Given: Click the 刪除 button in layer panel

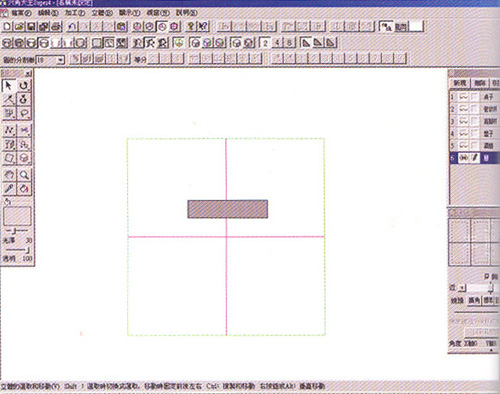Looking at the screenshot, I should click(x=480, y=83).
